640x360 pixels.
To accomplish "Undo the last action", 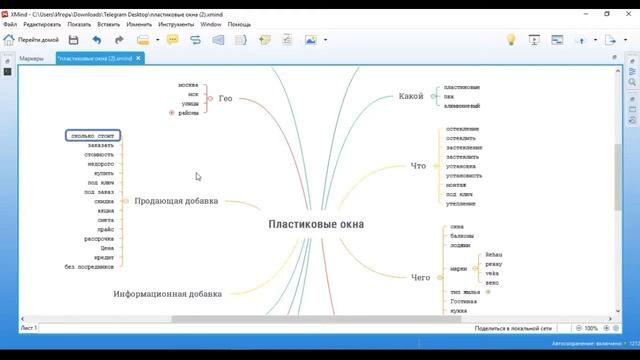I will click(96, 40).
